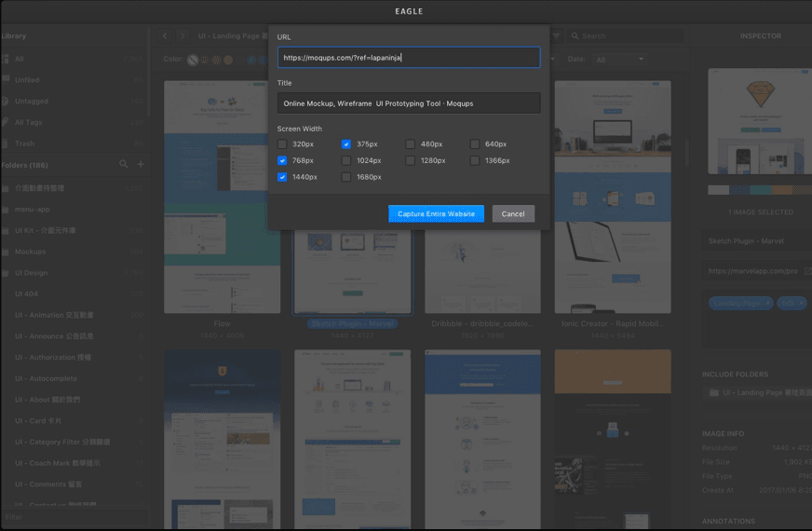Click the forward navigation arrow

[x=183, y=35]
